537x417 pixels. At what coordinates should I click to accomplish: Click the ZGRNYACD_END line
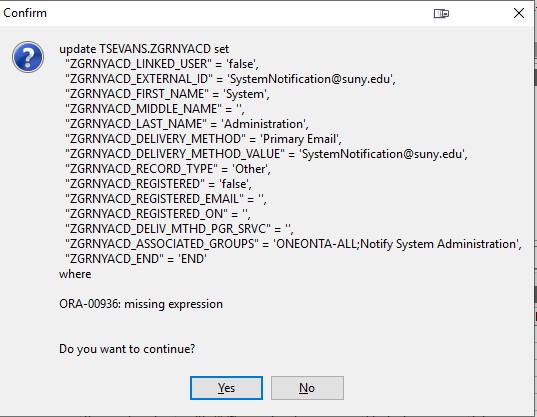(x=136, y=259)
